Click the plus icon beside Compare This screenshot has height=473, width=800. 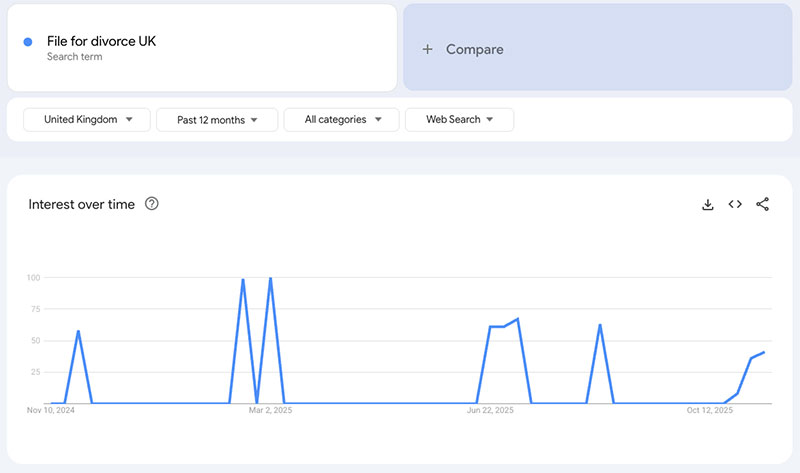(427, 49)
